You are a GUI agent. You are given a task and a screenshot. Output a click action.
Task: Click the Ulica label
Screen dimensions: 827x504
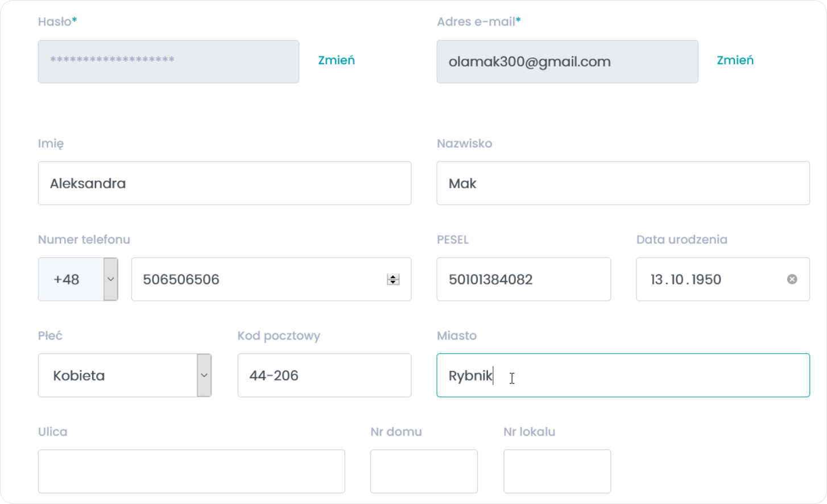click(x=52, y=432)
